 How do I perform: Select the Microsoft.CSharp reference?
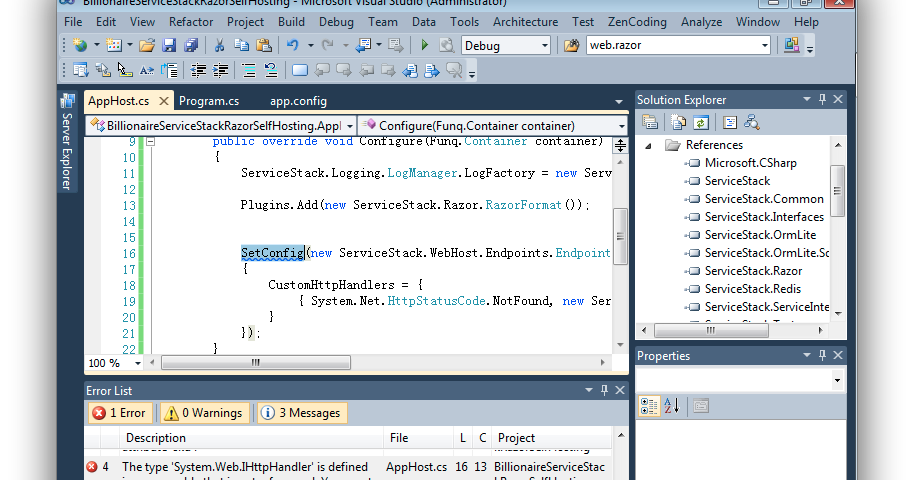tap(750, 163)
